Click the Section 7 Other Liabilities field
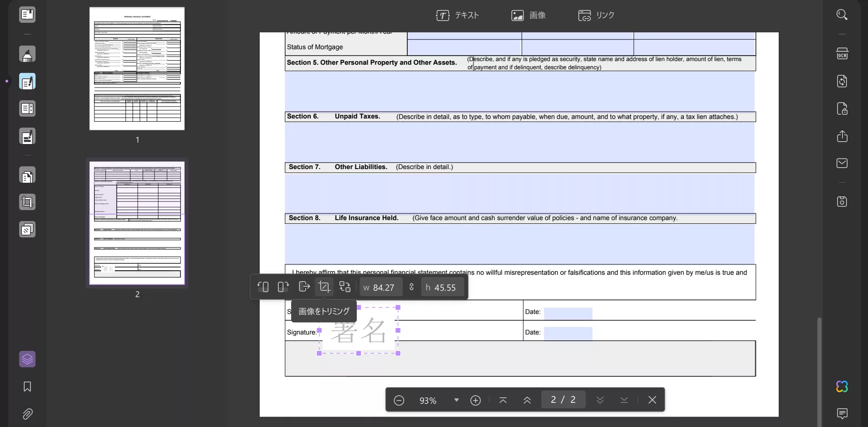The width and height of the screenshot is (868, 427). (520, 193)
